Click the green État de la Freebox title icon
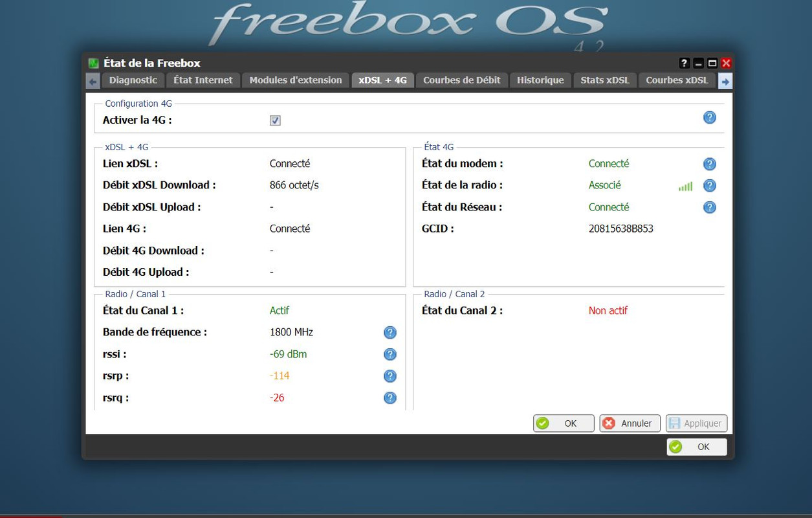This screenshot has height=518, width=812. click(94, 63)
